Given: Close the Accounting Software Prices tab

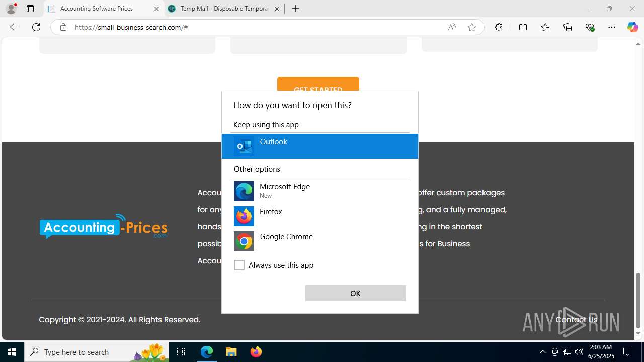Looking at the screenshot, I should pyautogui.click(x=156, y=9).
